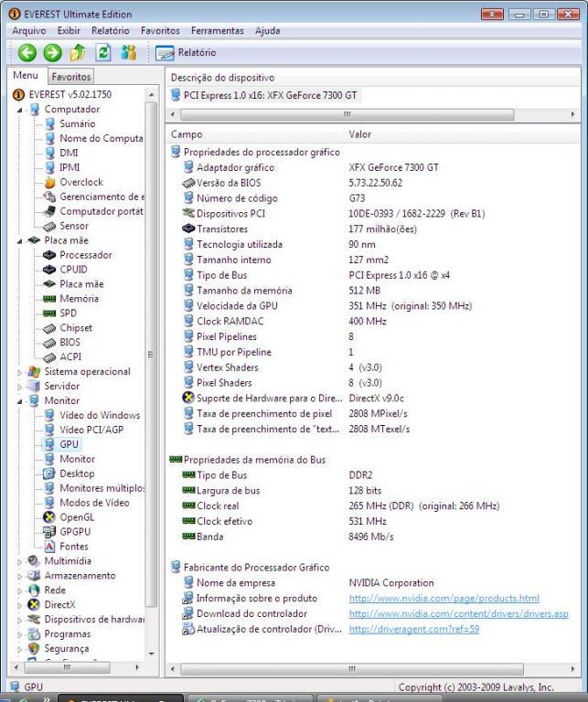Click the Desktop icon in tree
The image size is (588, 702).
48,473
